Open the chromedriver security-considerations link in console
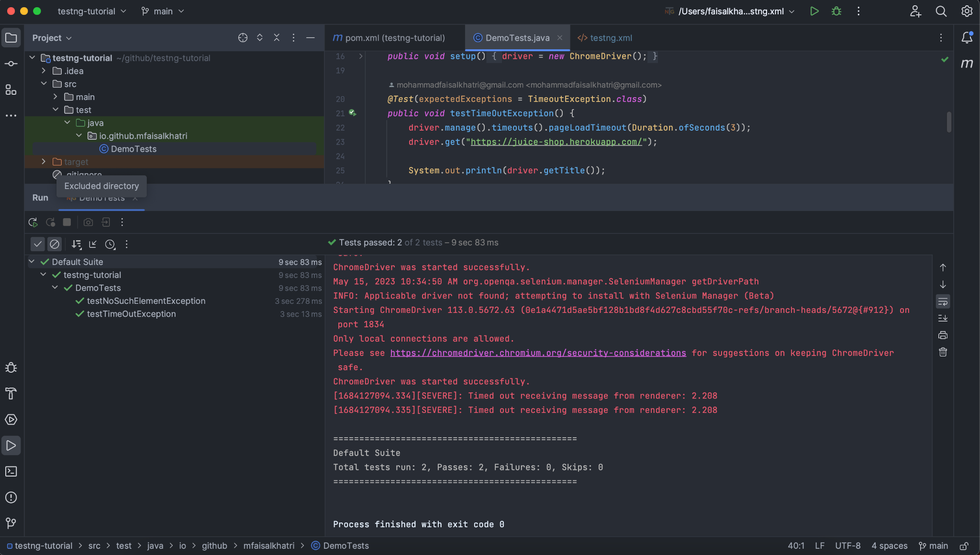The image size is (980, 555). pos(538,353)
